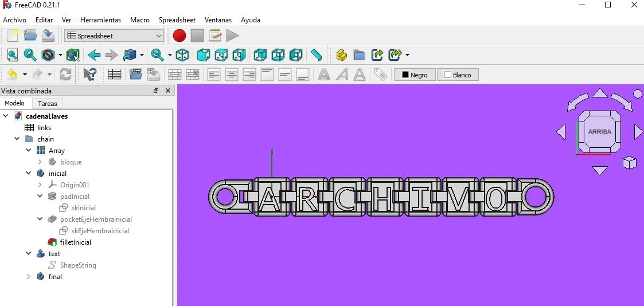This screenshot has height=306, width=644.
Task: Align cell text left icon
Action: pyautogui.click(x=213, y=74)
